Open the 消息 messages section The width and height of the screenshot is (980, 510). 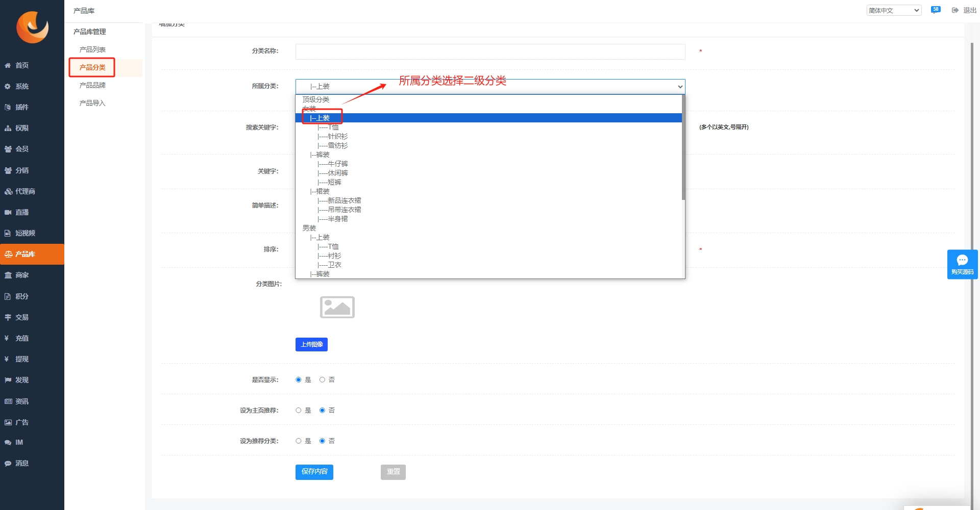32,463
